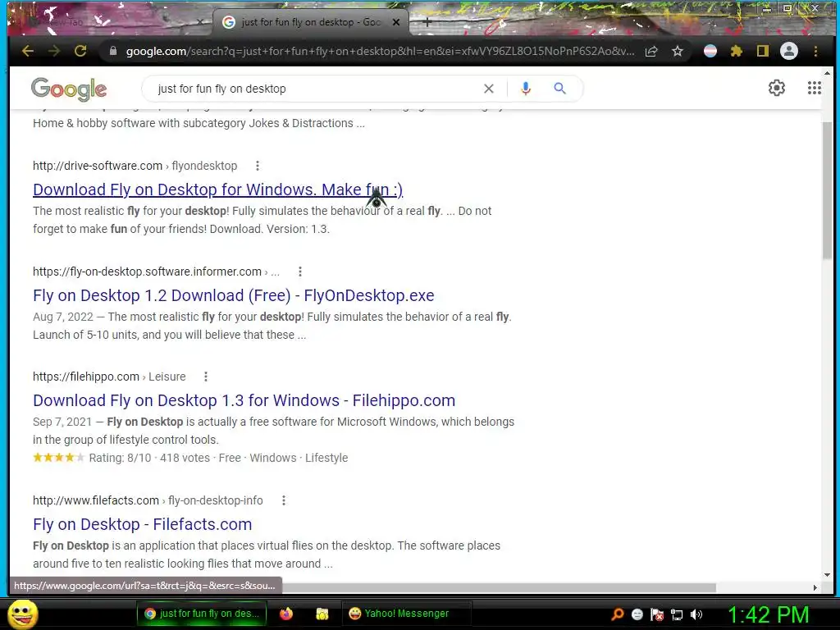
Task: Select the 'just for fun fly on desktop' tab
Action: (x=311, y=22)
